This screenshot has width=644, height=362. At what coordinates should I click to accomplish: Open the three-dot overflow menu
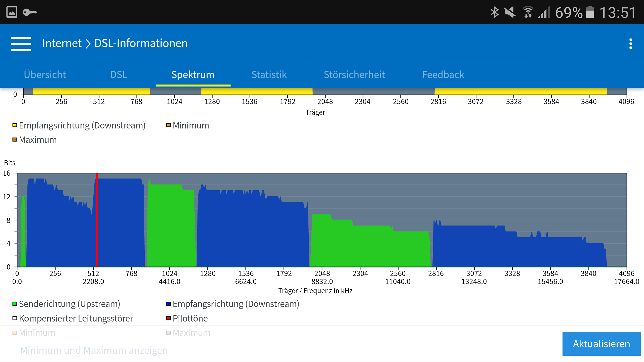click(630, 44)
